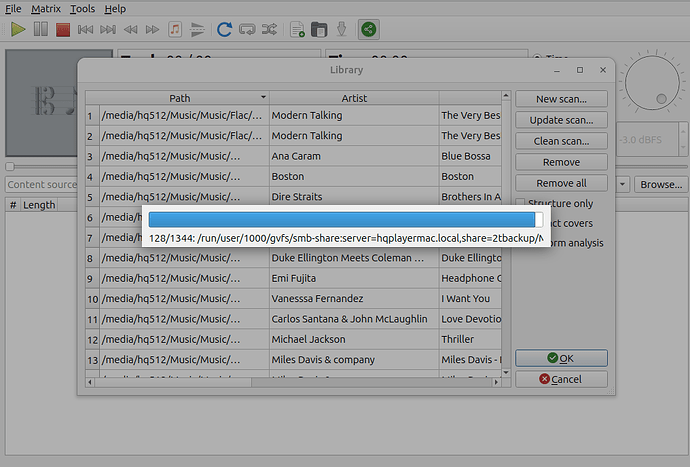
Task: Select Duke Ellington Meets Coleman artist cell
Action: coord(354,258)
